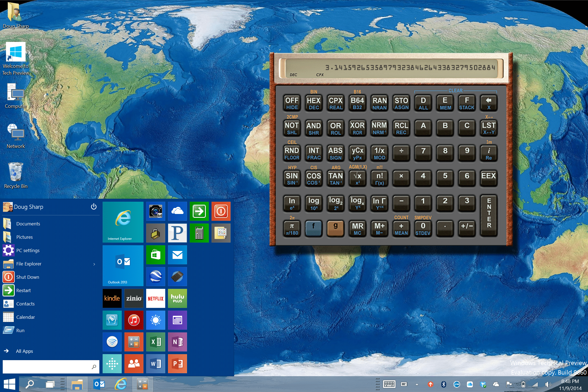Click the divide key on calculator
The height and width of the screenshot is (392, 588).
(401, 153)
